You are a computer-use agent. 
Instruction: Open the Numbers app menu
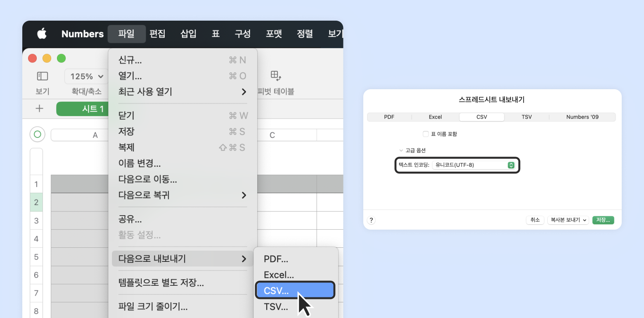(83, 34)
